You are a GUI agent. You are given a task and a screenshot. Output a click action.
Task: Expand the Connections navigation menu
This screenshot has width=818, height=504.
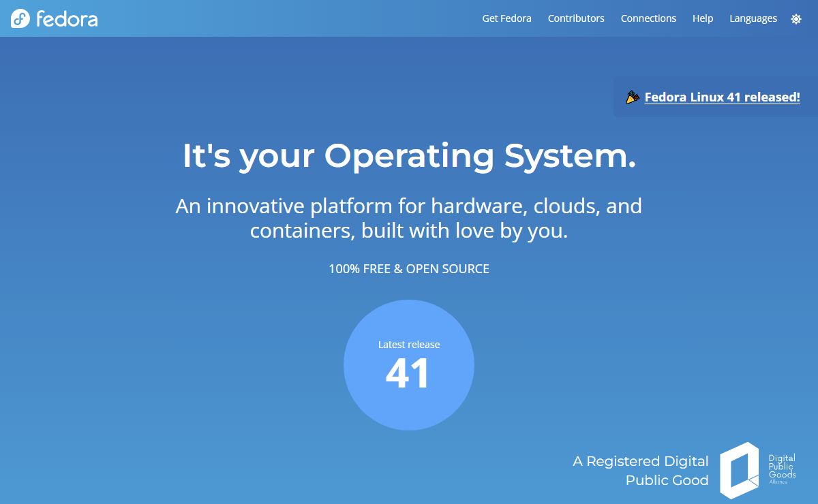648,18
